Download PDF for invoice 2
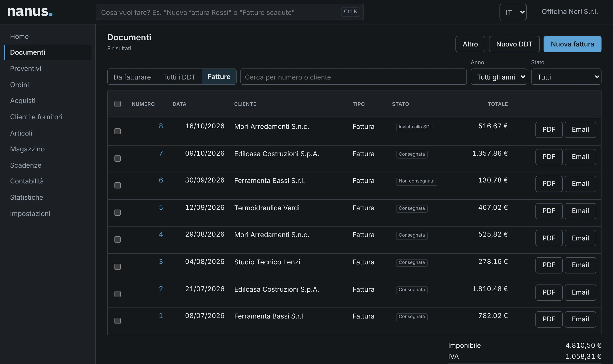Image resolution: width=613 pixels, height=364 pixels. point(549,292)
